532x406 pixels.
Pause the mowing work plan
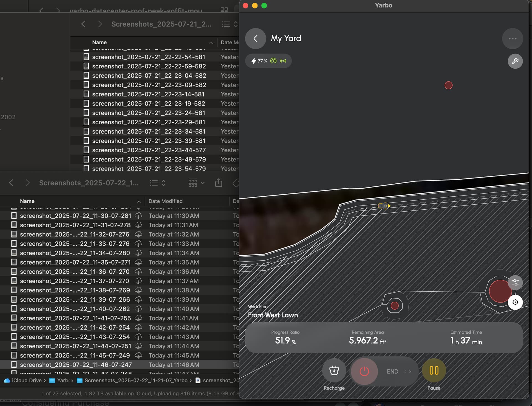pos(434,371)
